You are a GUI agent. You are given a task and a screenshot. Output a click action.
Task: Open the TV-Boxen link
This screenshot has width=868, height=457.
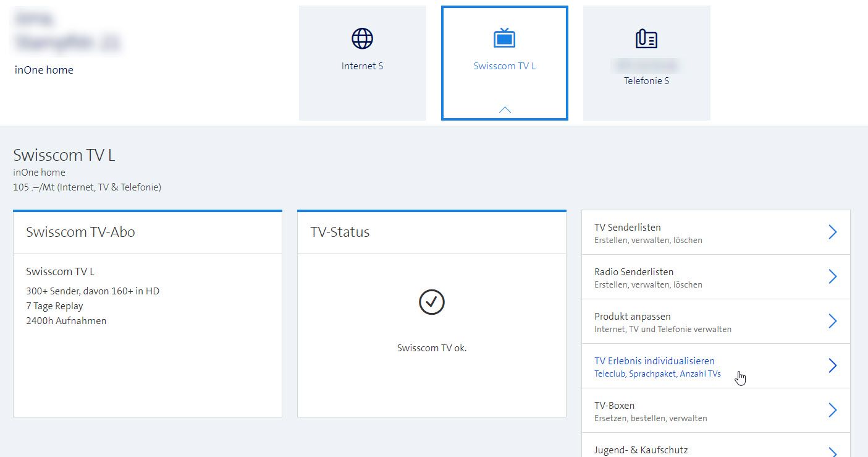click(614, 405)
